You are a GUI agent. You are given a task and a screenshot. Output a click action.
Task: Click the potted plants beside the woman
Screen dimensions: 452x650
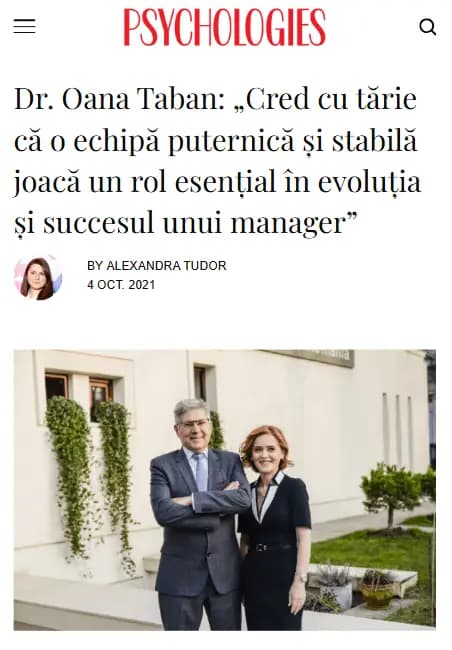[x=355, y=587]
